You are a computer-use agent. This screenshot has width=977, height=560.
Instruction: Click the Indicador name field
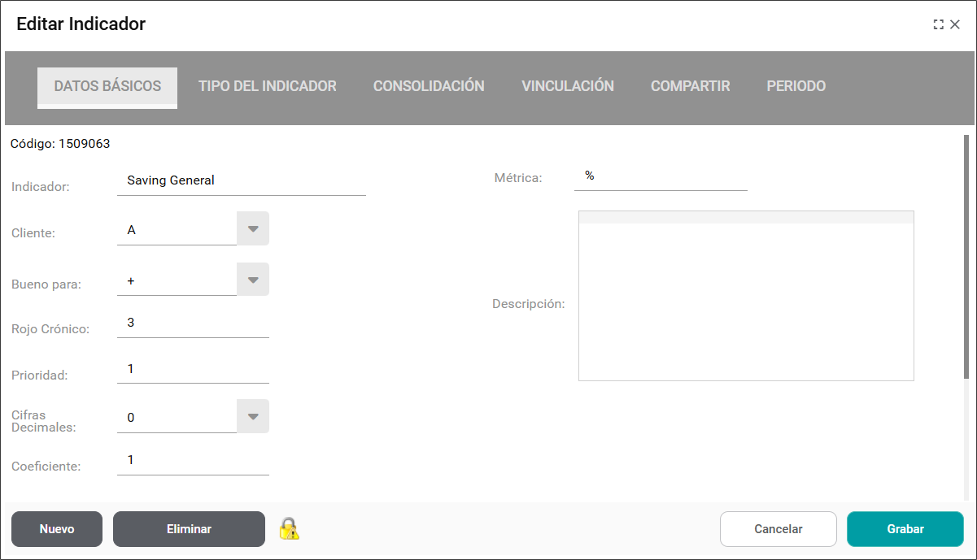[242, 180]
